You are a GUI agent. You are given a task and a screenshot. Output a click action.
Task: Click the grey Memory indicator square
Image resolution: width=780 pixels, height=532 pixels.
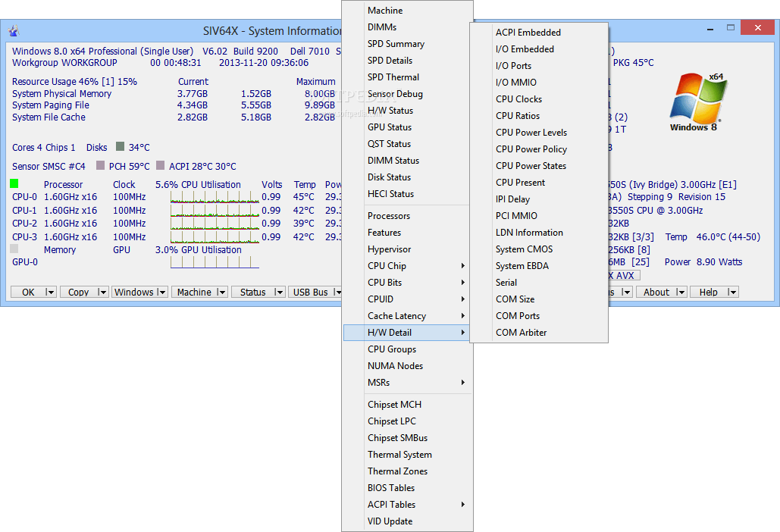14,249
